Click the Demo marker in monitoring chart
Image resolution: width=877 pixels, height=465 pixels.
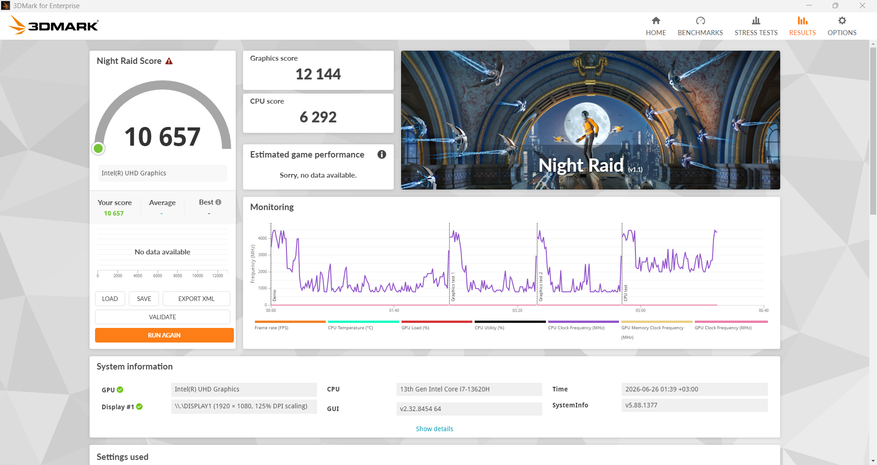click(x=275, y=295)
